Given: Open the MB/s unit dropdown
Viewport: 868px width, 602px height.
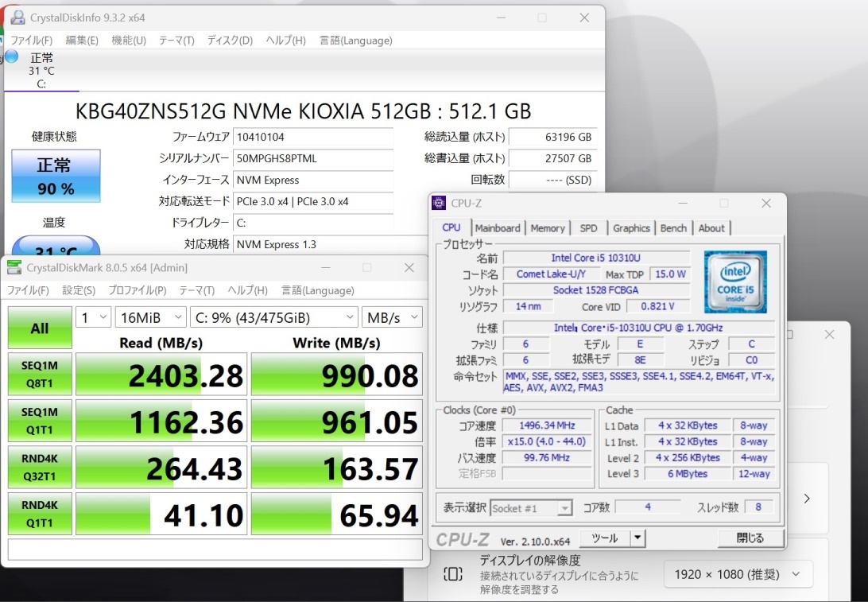Looking at the screenshot, I should click(x=392, y=317).
